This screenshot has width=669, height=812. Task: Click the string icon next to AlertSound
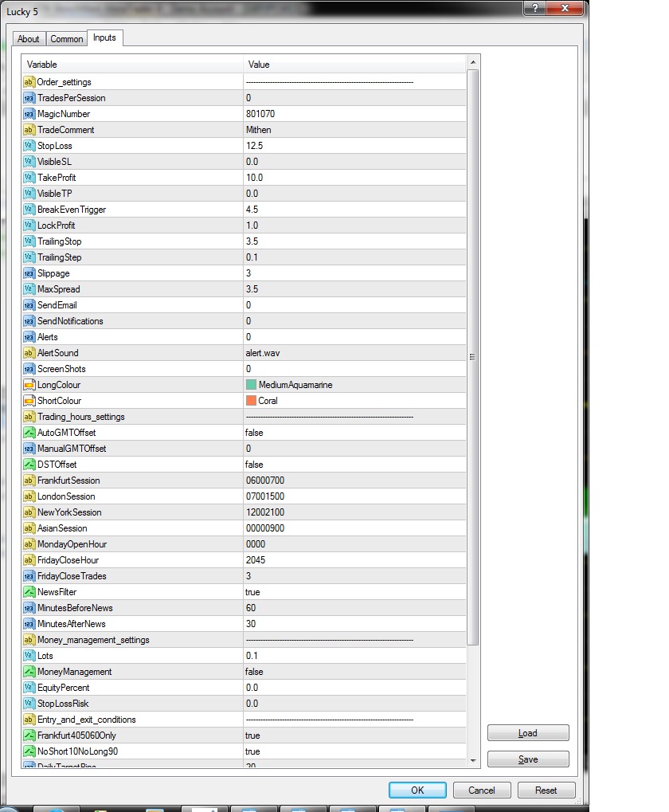tap(29, 353)
